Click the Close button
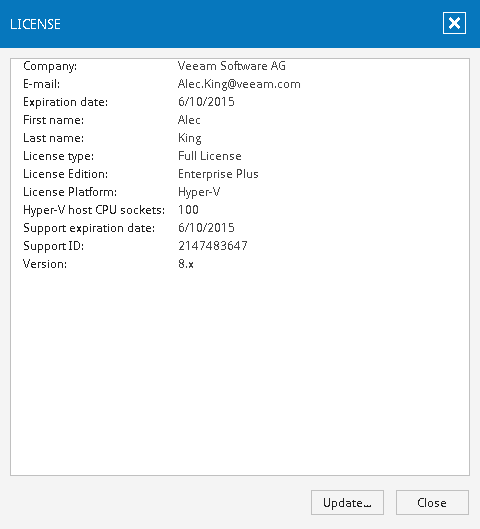480x529 pixels. 432,502
